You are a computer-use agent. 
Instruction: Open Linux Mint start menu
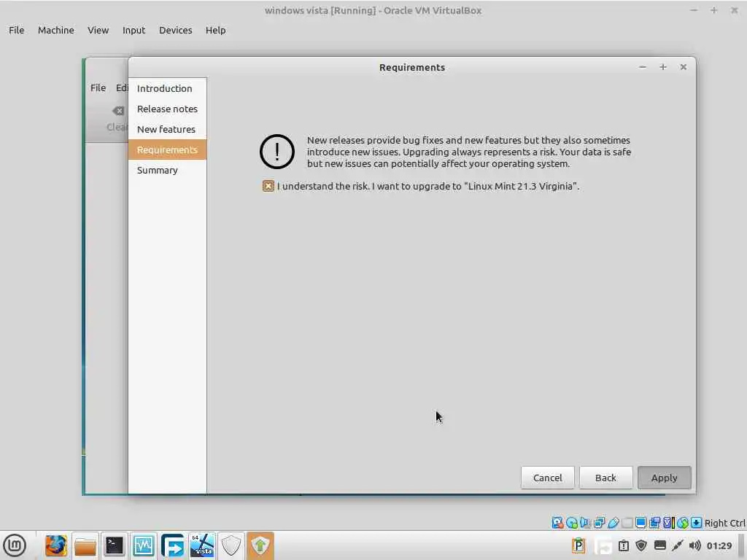tap(15, 545)
